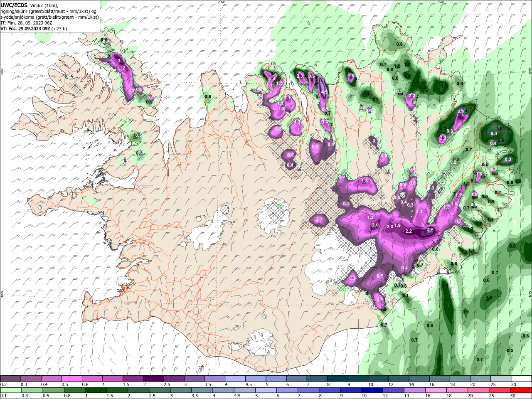Screen dimensions: 532x399
Task: Select the darkest green swatch labeled 1 in rain row
Action: [96, 390]
